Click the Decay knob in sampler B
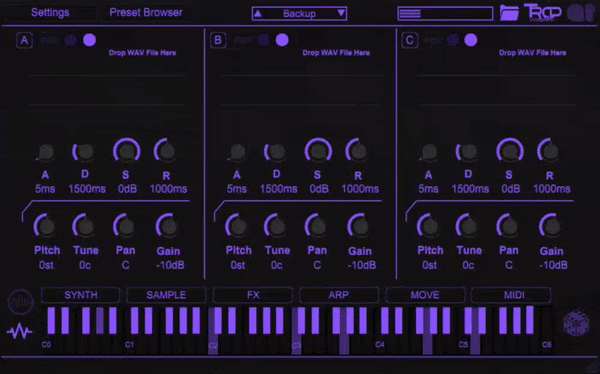 276,152
